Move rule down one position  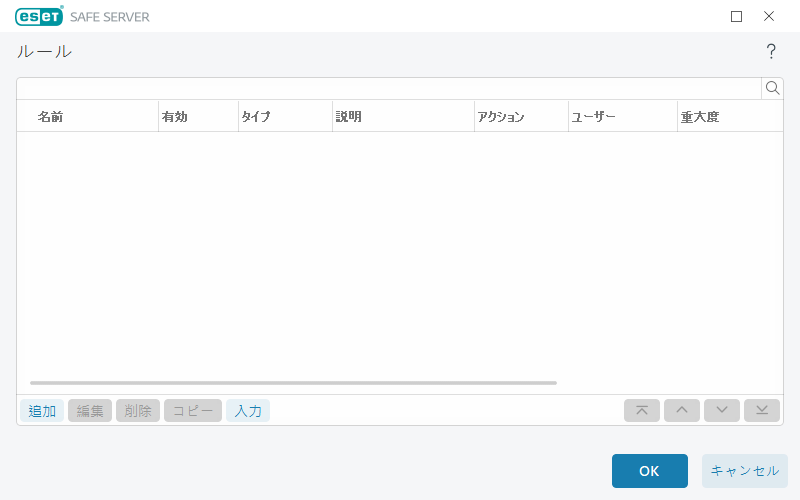tap(722, 410)
